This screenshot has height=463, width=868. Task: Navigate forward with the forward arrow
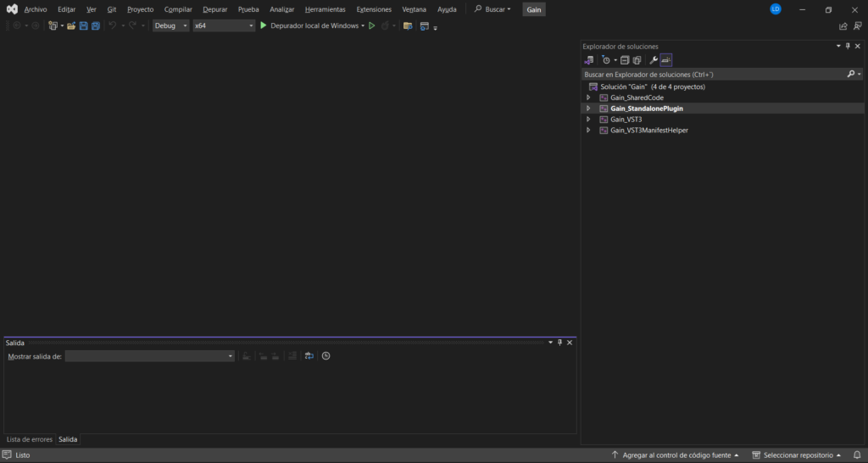[36, 26]
